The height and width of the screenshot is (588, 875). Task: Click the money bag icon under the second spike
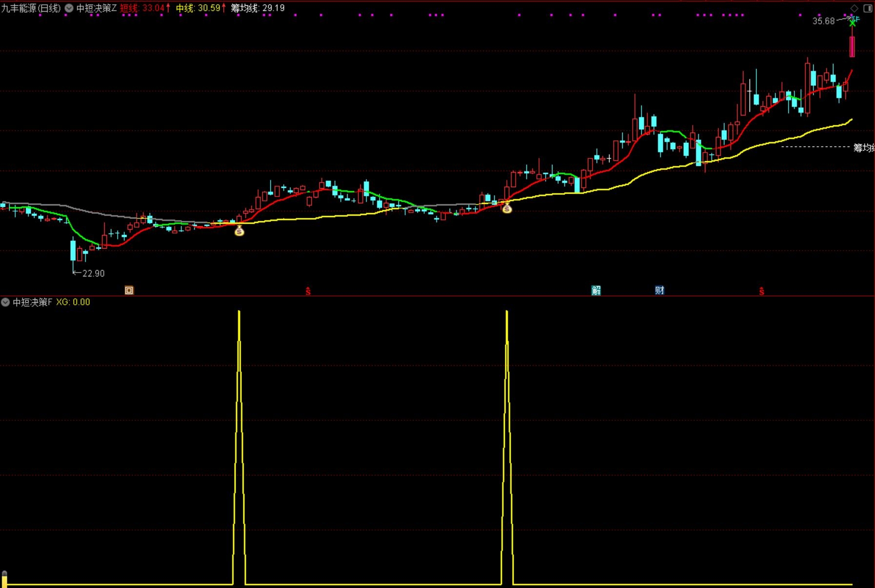[507, 208]
